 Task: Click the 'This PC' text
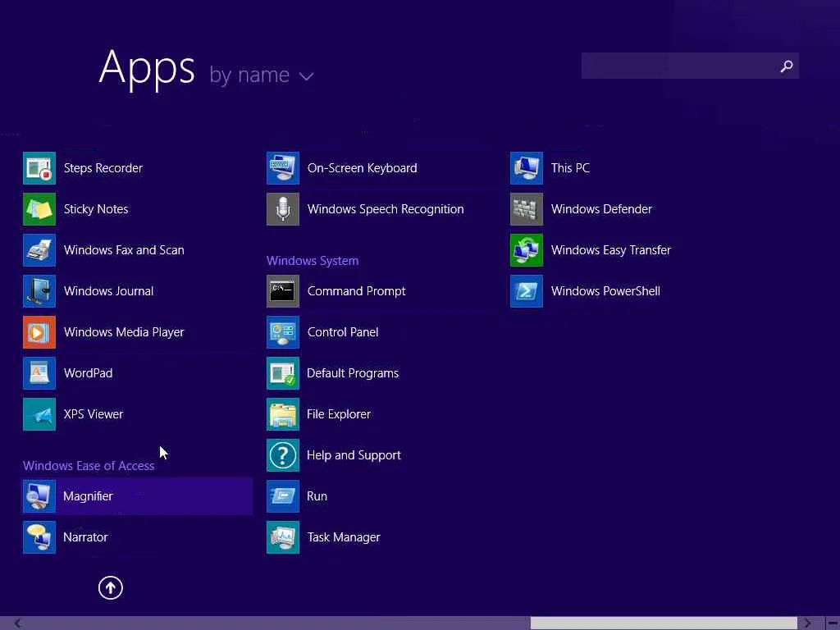tap(571, 168)
